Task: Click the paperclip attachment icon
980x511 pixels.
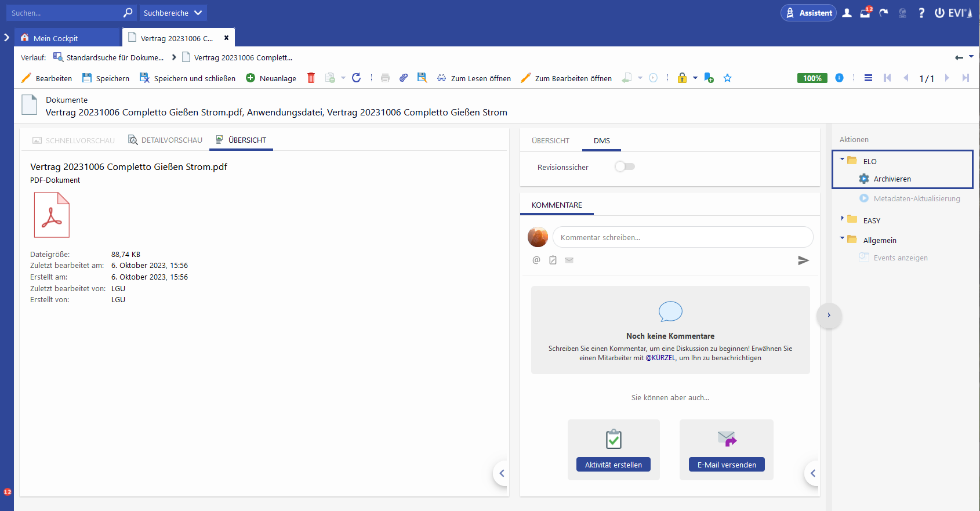Action: [404, 78]
